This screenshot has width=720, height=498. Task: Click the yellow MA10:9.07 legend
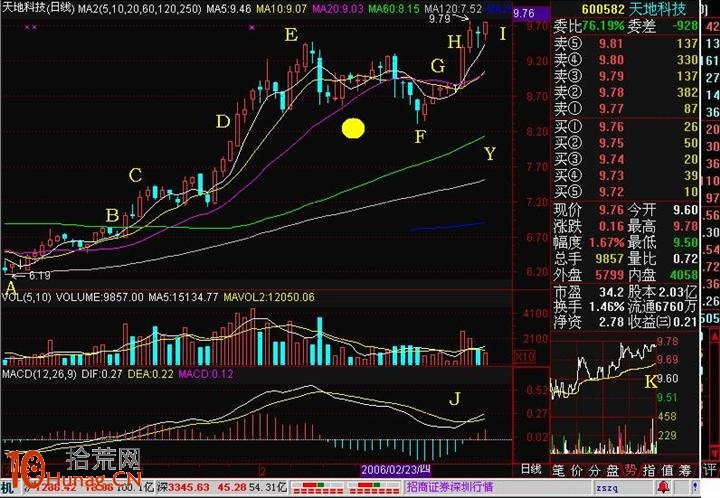pos(281,9)
